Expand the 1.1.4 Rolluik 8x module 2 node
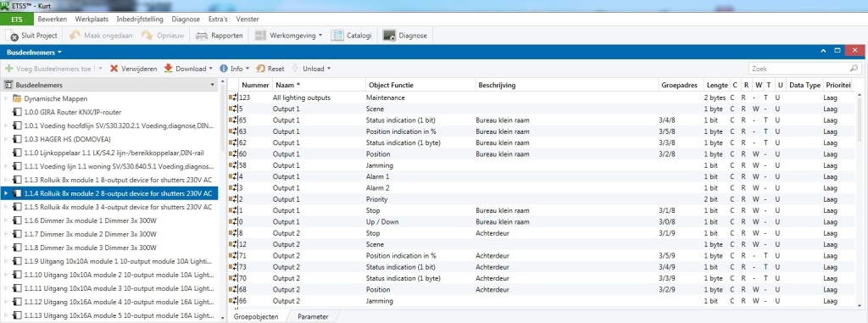This screenshot has width=868, height=323. pos(6,193)
